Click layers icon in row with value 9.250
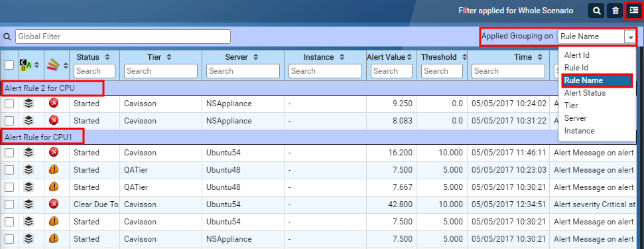The width and height of the screenshot is (644, 249). coord(29,104)
